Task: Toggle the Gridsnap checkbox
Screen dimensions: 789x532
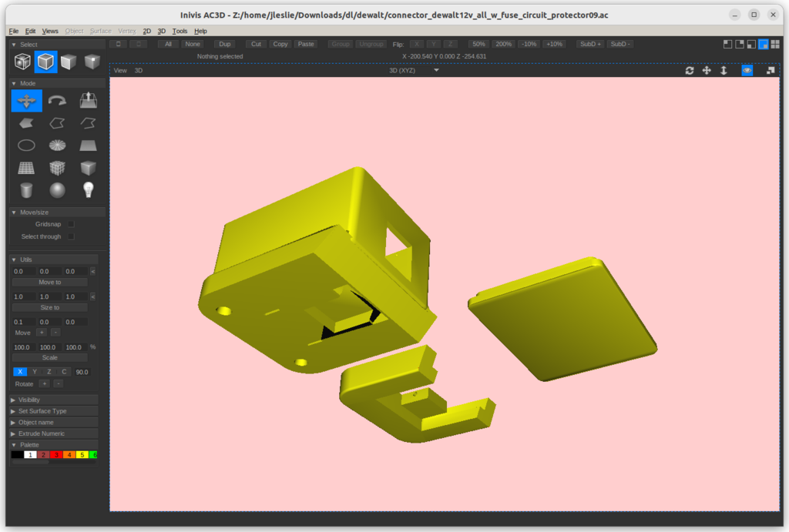Action: [x=71, y=224]
